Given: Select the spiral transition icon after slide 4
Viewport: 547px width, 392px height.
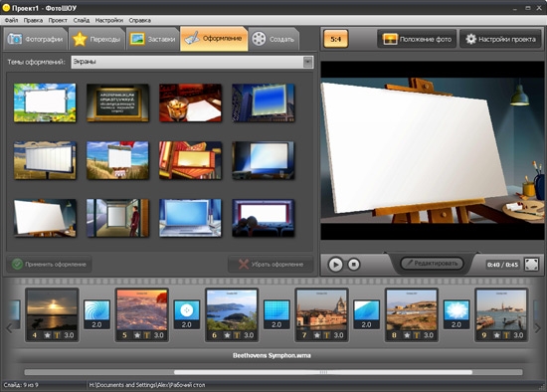Looking at the screenshot, I should pyautogui.click(x=96, y=310).
